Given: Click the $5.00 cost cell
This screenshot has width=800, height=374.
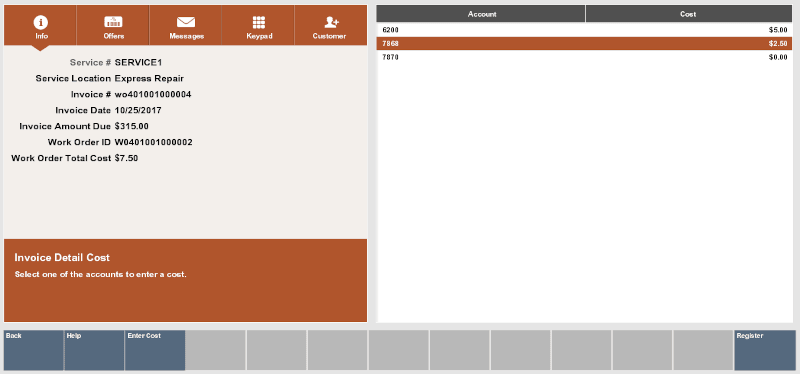Looking at the screenshot, I should pyautogui.click(x=778, y=30).
